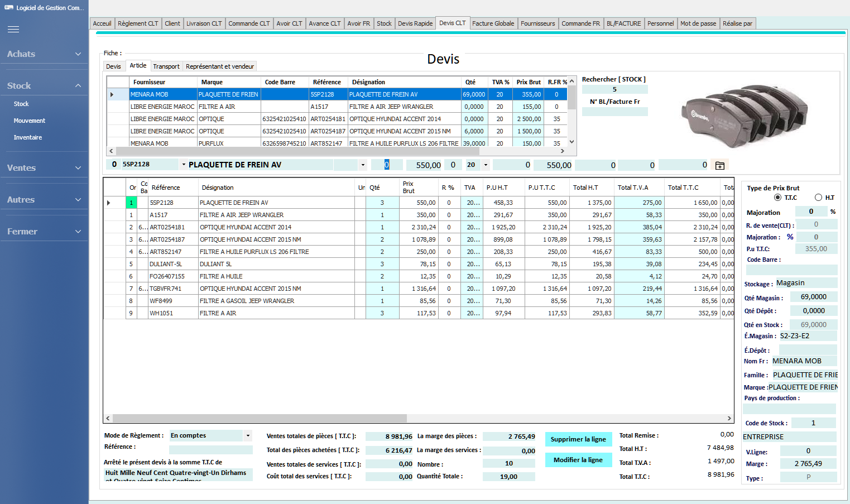This screenshot has height=504, width=850.
Task: Click the N° BL/Facture Fr field
Action: tap(614, 112)
